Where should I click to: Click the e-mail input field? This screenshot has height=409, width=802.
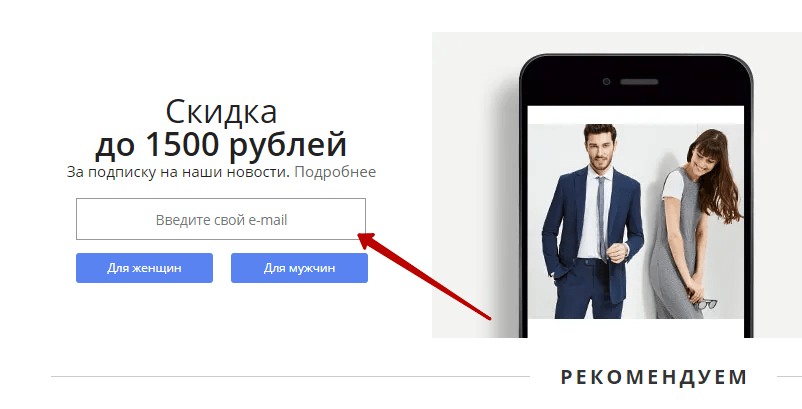(221, 219)
